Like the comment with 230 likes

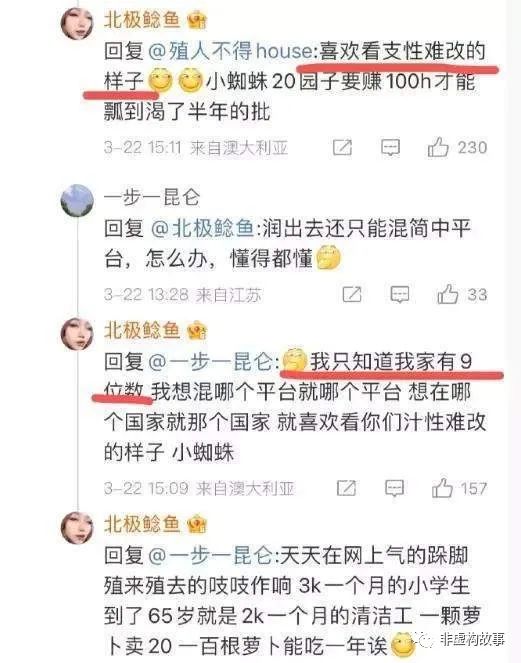tap(438, 147)
